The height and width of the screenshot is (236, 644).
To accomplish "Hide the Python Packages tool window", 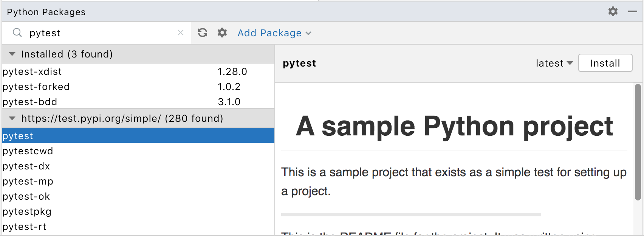I will [633, 12].
